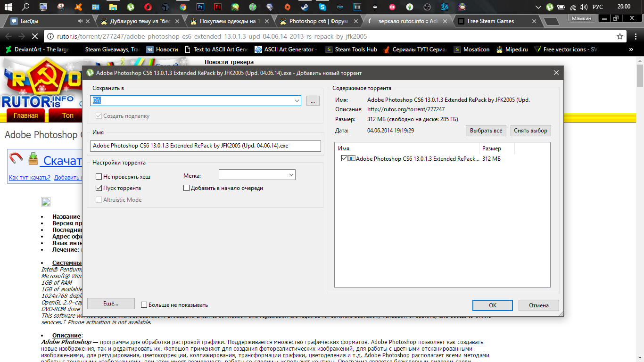Image resolution: width=644 pixels, height=362 pixels.
Task: Click the magnet link icon on rutor page
Action: (x=17, y=159)
